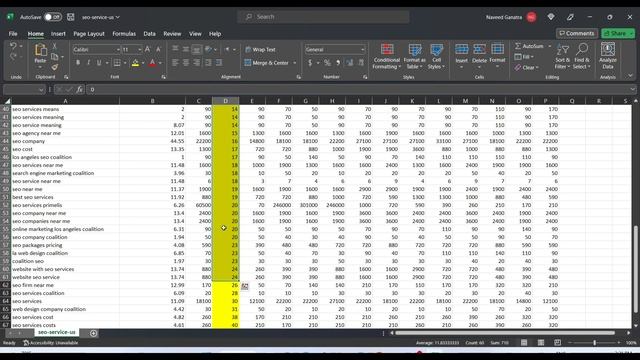Screen dimensions: 640x360
Task: Switch to Page Layout view in status bar
Action: [541, 342]
